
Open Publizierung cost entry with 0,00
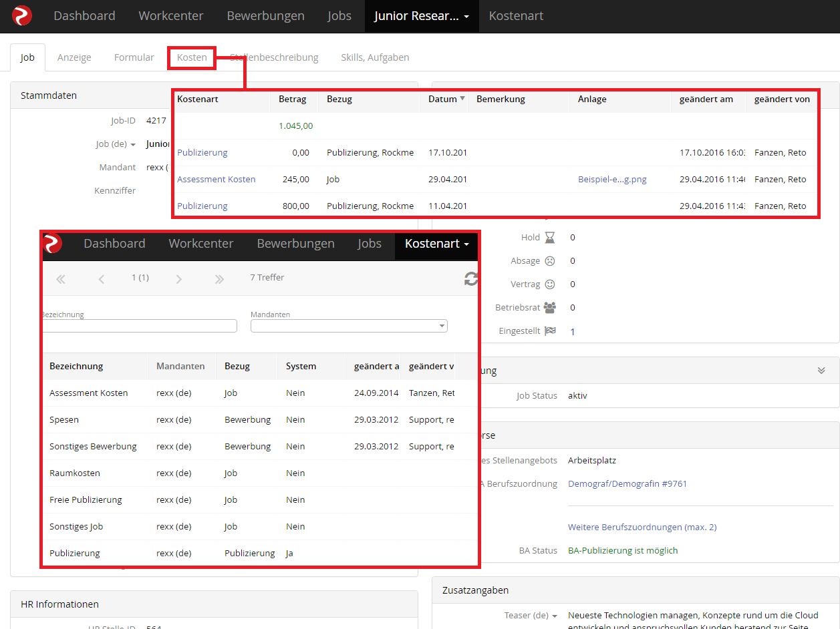(x=202, y=152)
